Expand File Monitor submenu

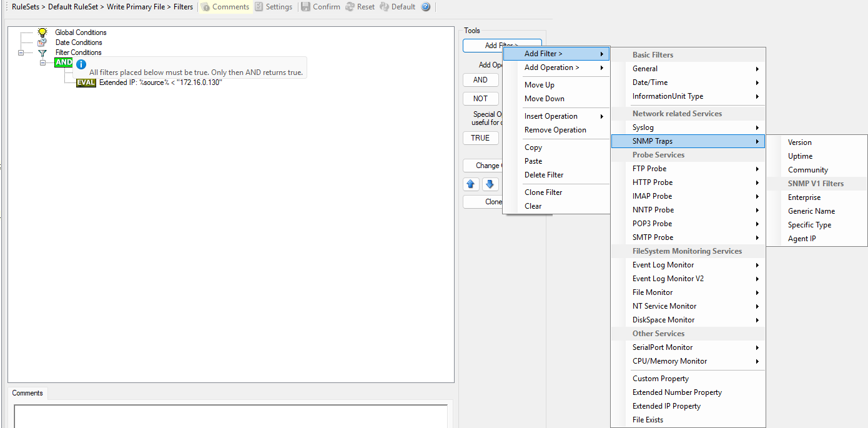point(688,292)
